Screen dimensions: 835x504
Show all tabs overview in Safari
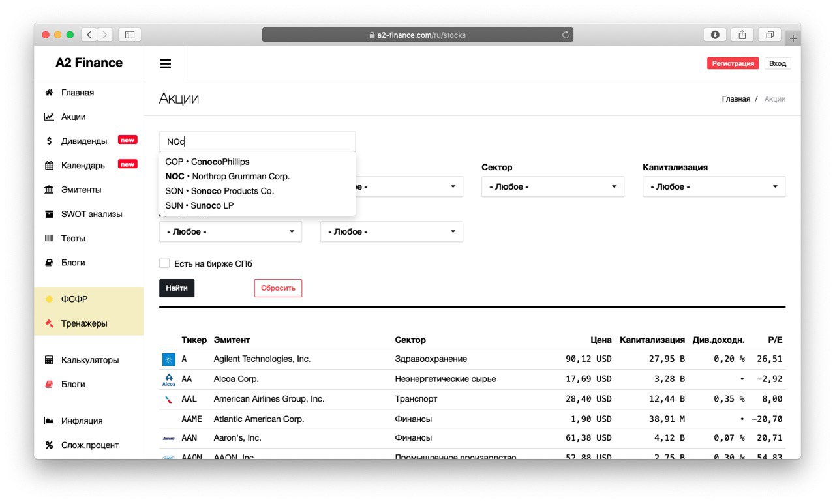770,35
